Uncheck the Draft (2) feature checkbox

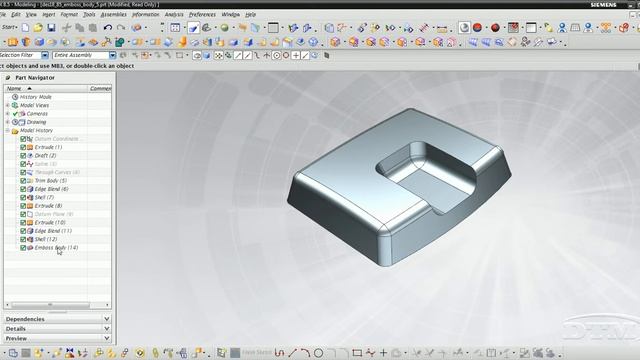pyautogui.click(x=23, y=156)
